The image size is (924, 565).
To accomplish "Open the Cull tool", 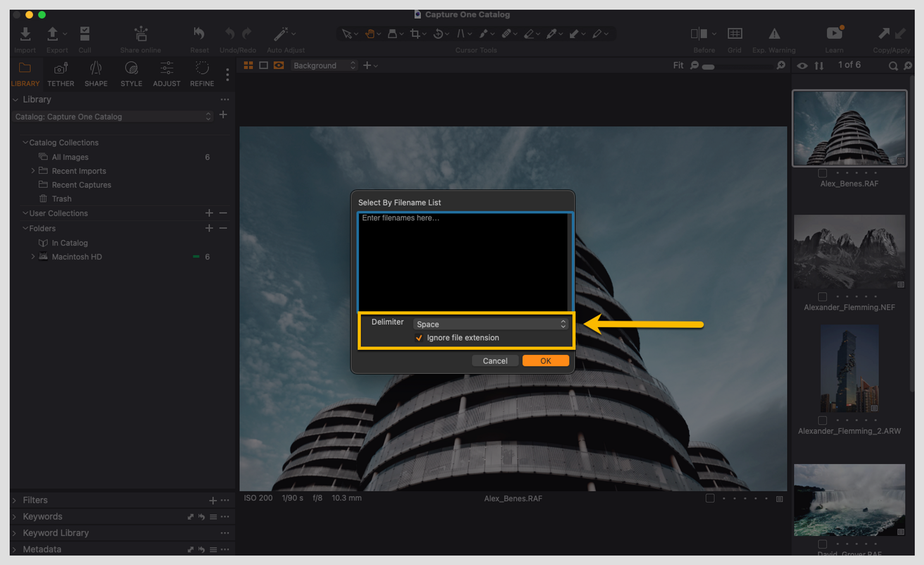I will click(85, 34).
